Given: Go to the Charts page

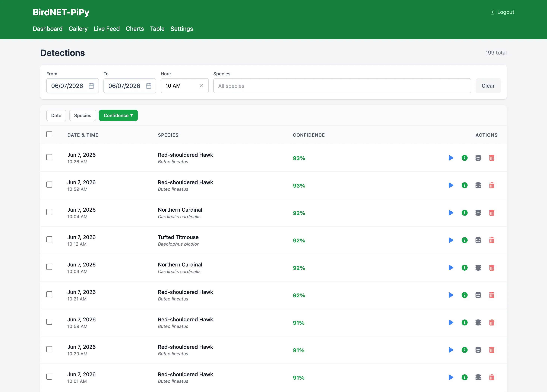Looking at the screenshot, I should 134,29.
